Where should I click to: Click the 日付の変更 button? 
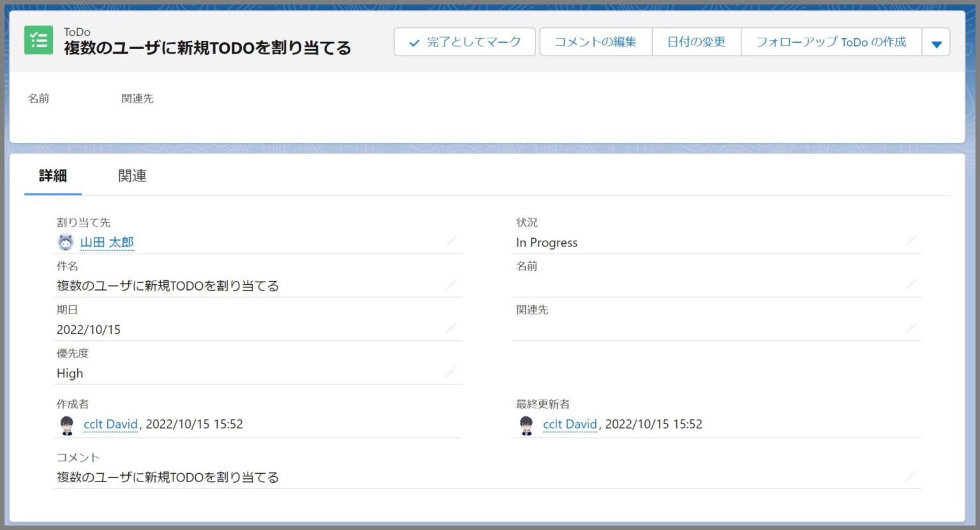click(x=696, y=42)
